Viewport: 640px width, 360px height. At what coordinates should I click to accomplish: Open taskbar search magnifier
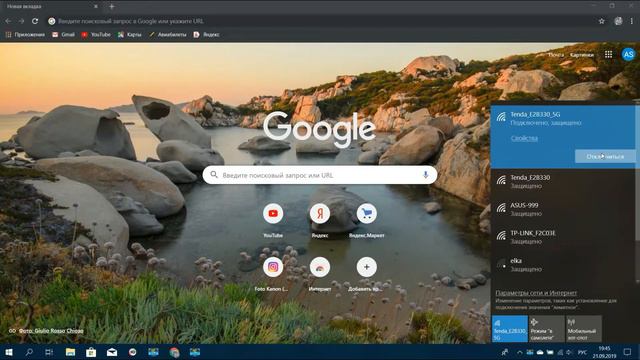pyautogui.click(x=29, y=352)
